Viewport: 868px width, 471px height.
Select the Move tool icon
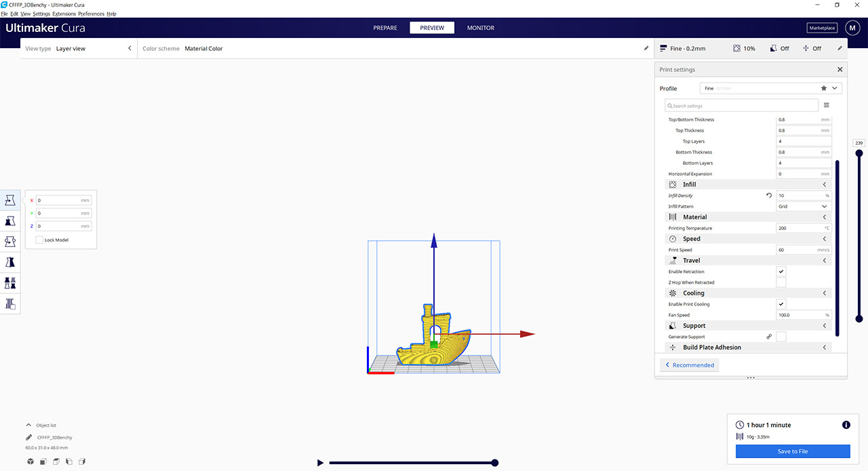pos(10,200)
